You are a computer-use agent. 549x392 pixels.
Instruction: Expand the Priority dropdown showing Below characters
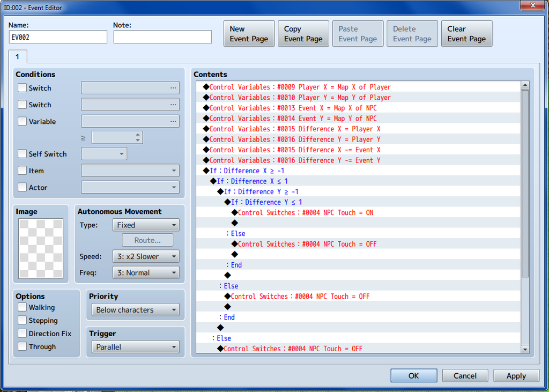[x=135, y=310]
